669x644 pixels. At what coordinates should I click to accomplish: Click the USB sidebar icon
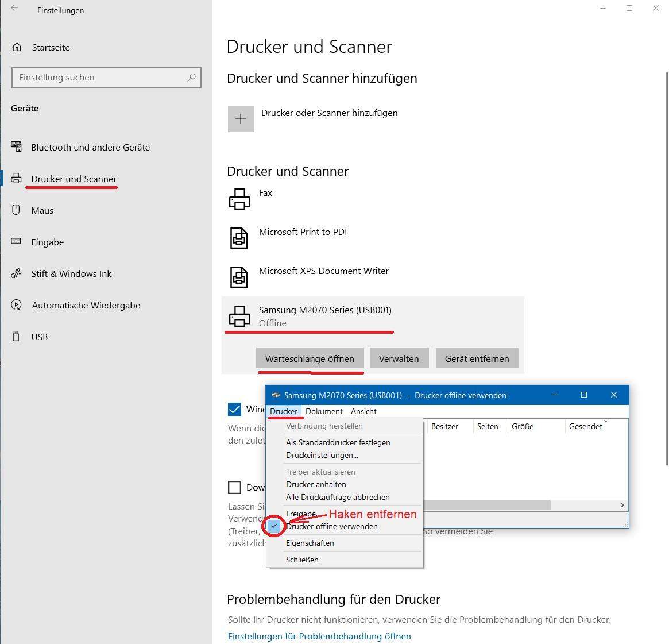(x=16, y=336)
